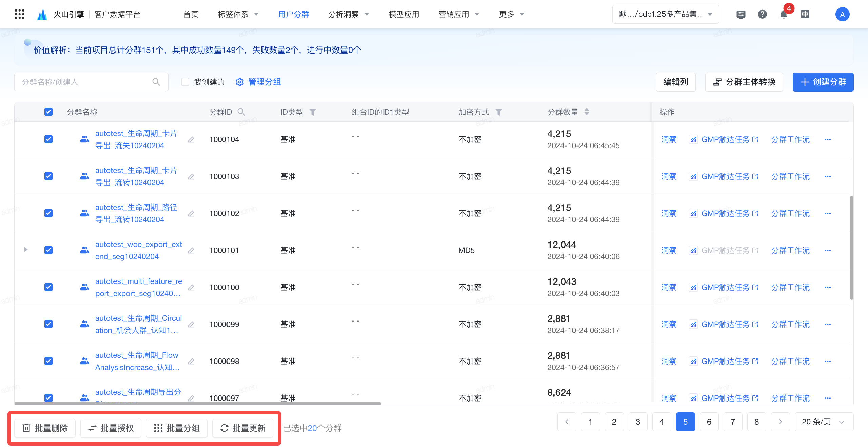Uncheck the row for segment 1000100
The image size is (868, 447).
48,287
